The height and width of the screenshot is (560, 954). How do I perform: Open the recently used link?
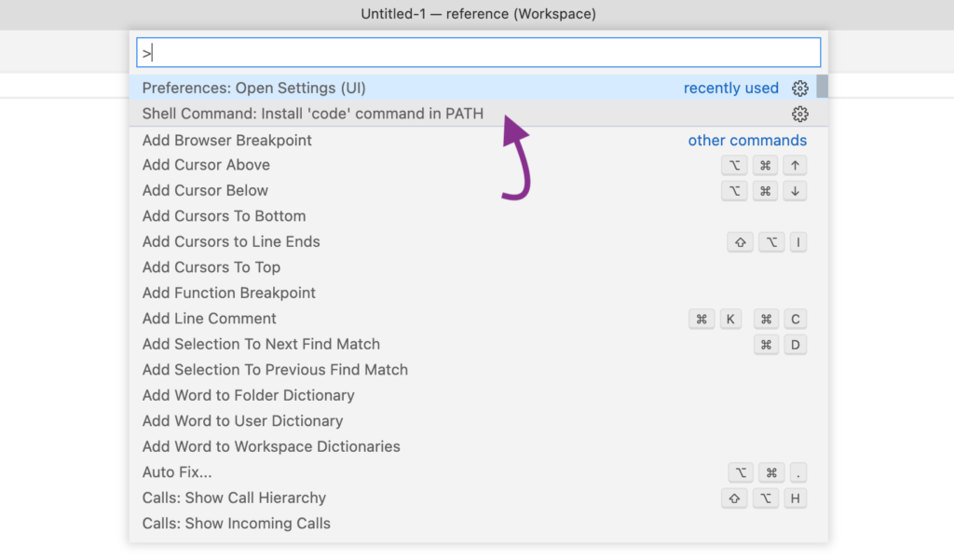point(731,88)
